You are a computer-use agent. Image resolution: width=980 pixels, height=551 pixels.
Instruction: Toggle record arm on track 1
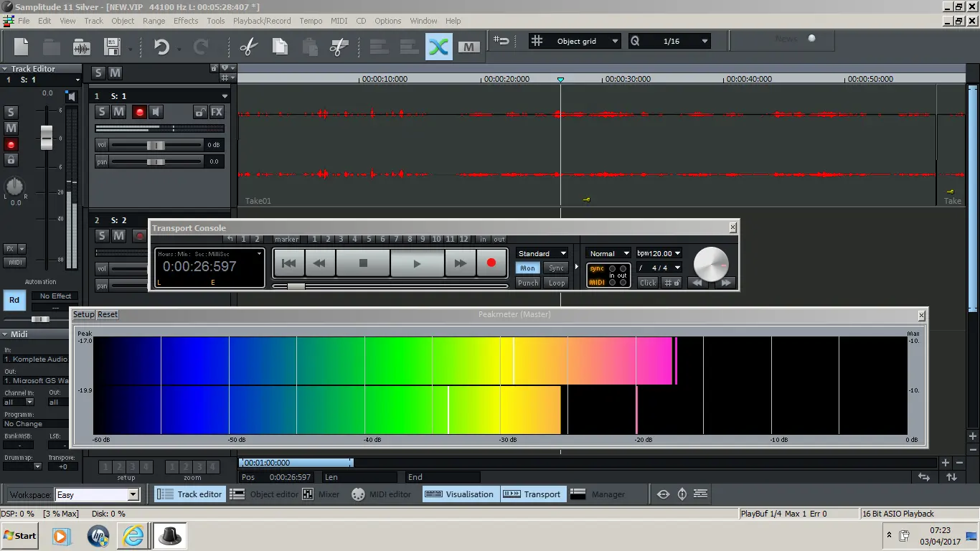(139, 112)
